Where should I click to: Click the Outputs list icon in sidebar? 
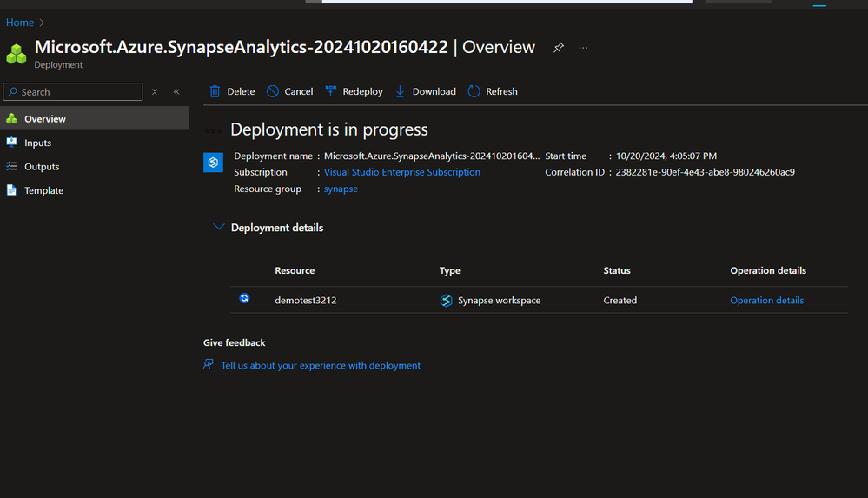11,166
